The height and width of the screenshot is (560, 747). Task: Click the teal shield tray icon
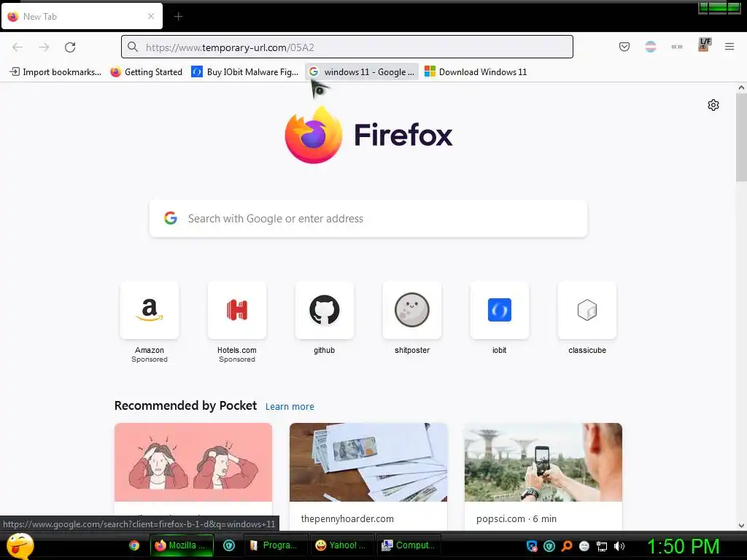pyautogui.click(x=549, y=546)
